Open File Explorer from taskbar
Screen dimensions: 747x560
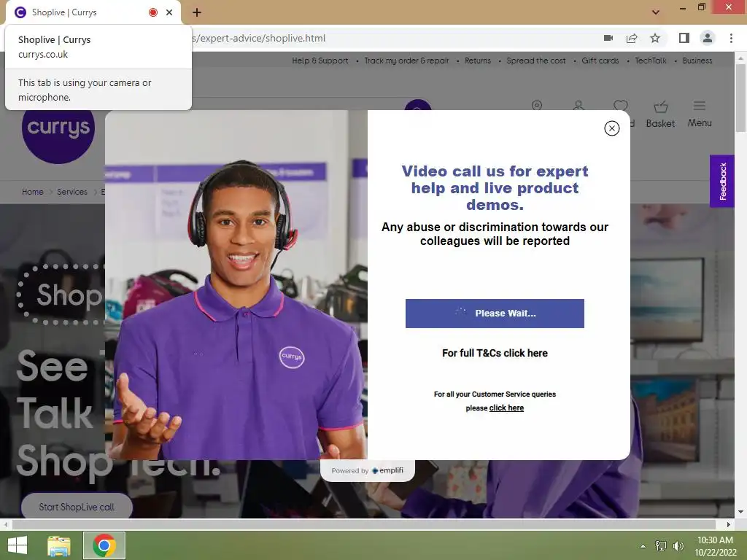[x=59, y=545]
